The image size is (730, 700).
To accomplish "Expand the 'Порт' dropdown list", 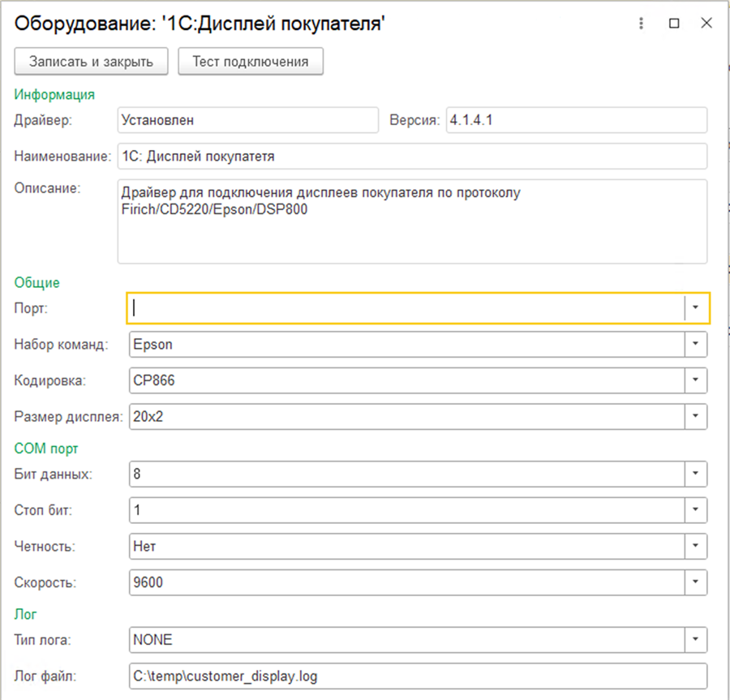I will pyautogui.click(x=697, y=308).
